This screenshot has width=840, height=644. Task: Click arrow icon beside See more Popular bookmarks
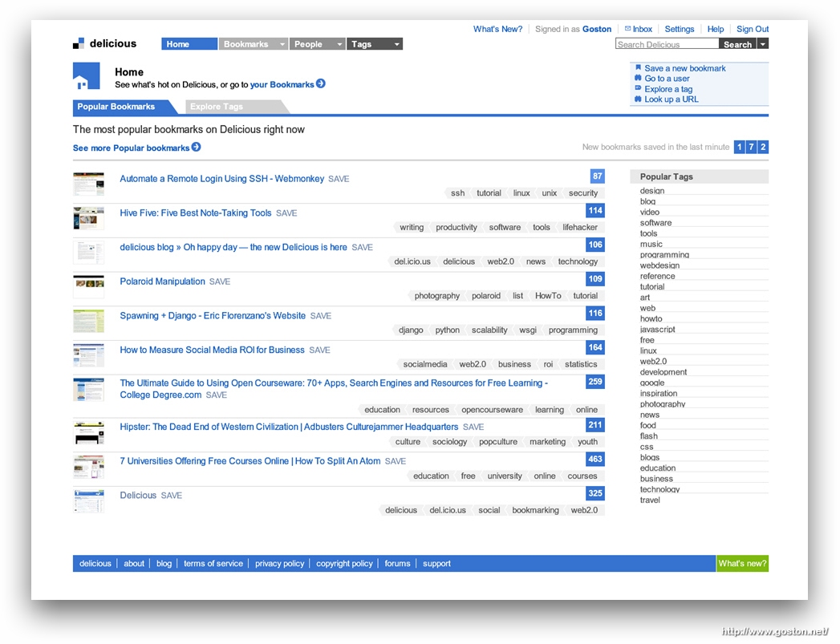coord(197,148)
